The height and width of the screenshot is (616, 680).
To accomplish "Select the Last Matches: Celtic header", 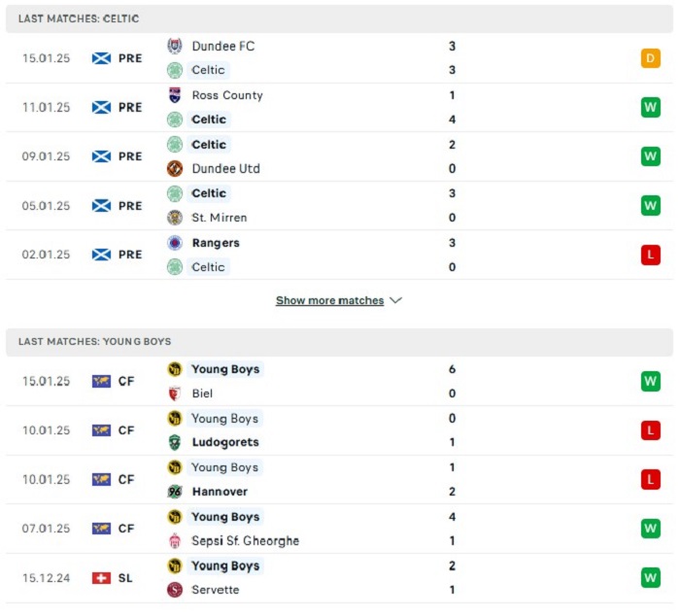I will [340, 18].
